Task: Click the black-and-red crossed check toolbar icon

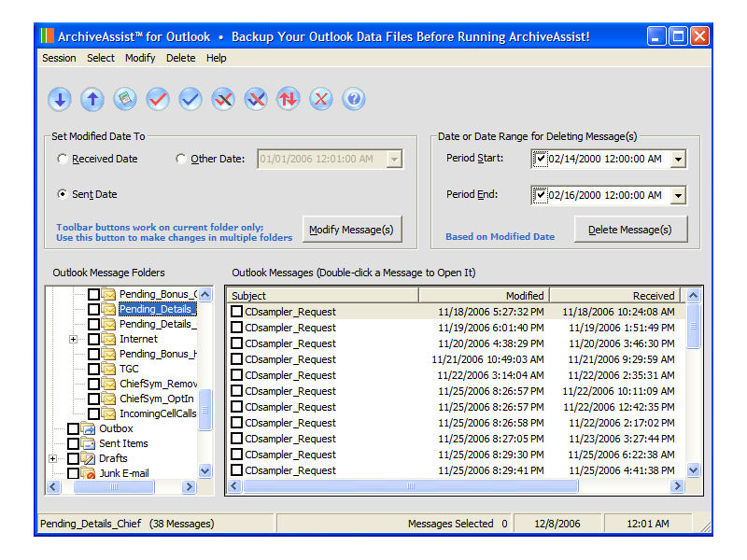Action: pyautogui.click(x=223, y=100)
